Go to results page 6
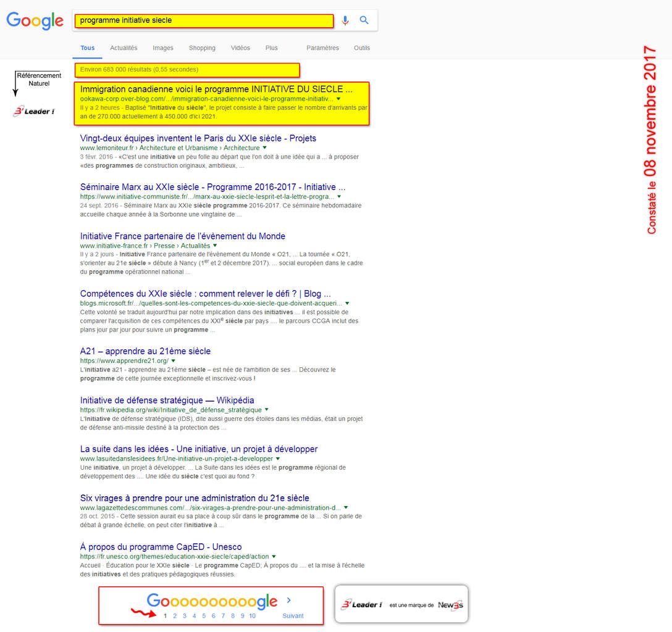Screen dimensions: 672x632 [x=214, y=616]
